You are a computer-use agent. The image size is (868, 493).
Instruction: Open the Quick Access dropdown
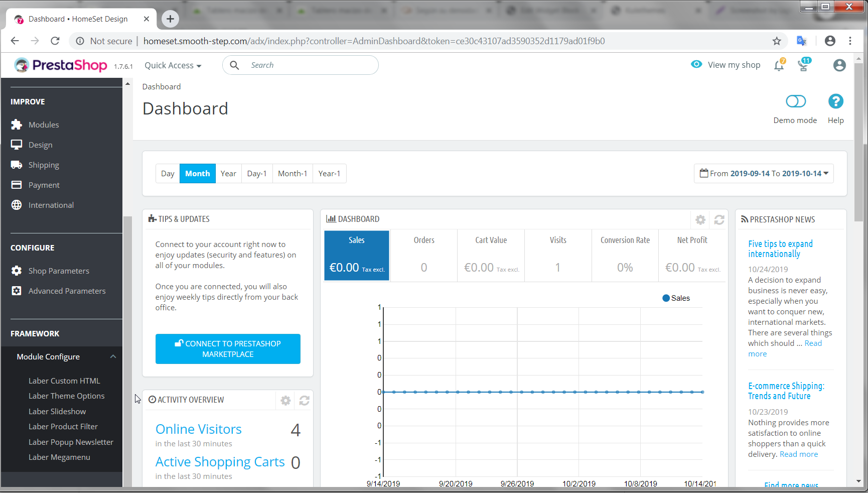point(173,65)
